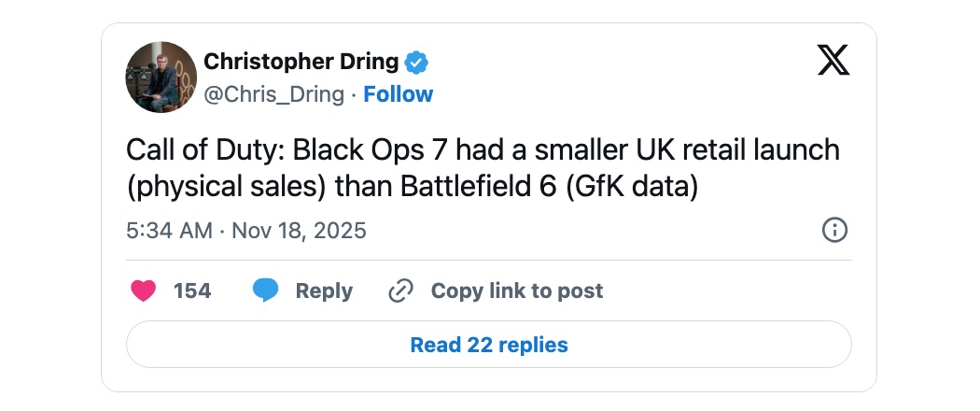Open the 5:34 AM timestamp
The image size is (980, 411).
(x=169, y=230)
